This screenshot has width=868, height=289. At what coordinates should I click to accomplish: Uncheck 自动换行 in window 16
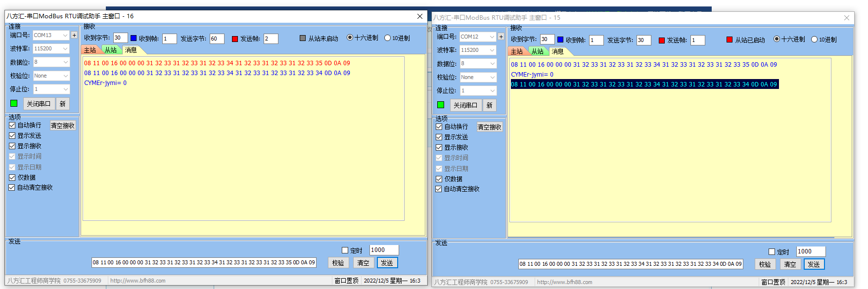(x=12, y=125)
